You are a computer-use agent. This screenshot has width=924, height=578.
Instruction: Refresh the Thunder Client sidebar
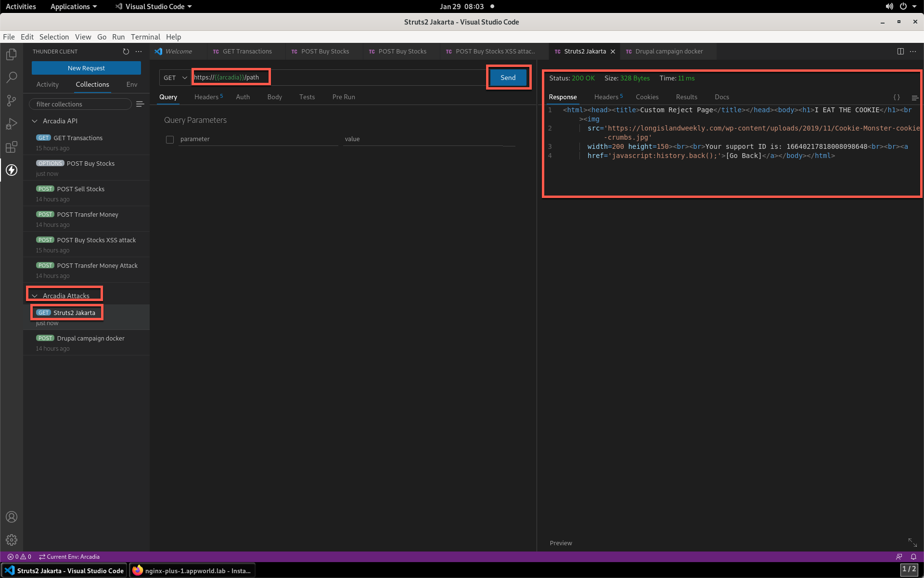[126, 52]
